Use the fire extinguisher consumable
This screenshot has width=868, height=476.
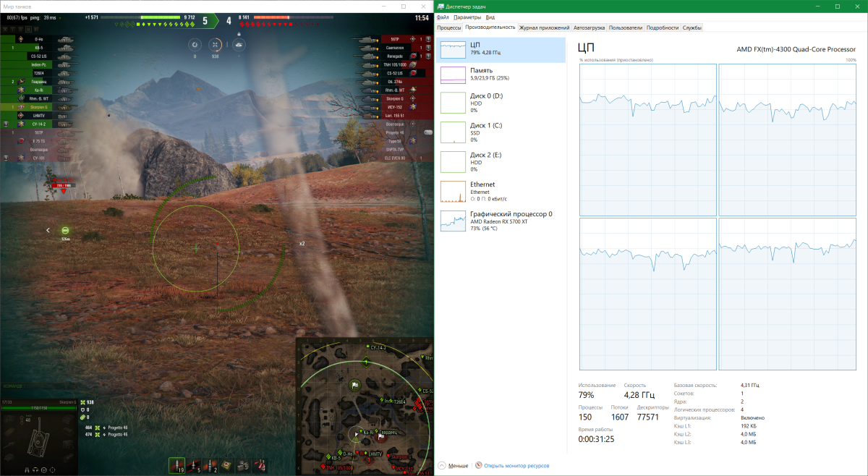pos(259,464)
